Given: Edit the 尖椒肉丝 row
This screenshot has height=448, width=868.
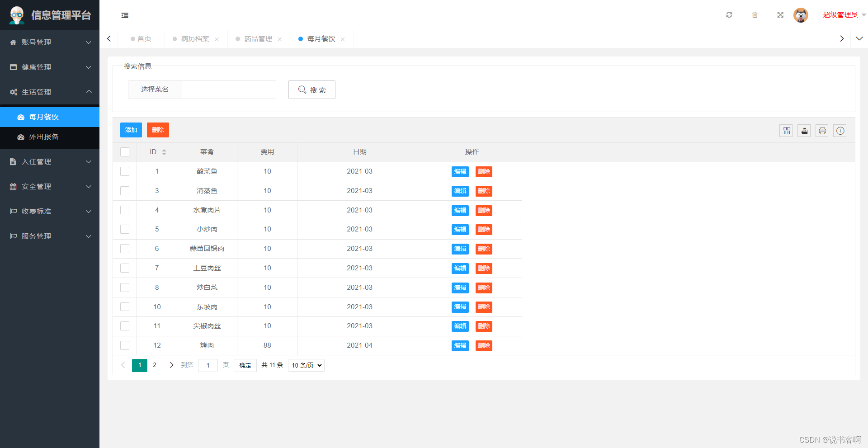Looking at the screenshot, I should 460,326.
